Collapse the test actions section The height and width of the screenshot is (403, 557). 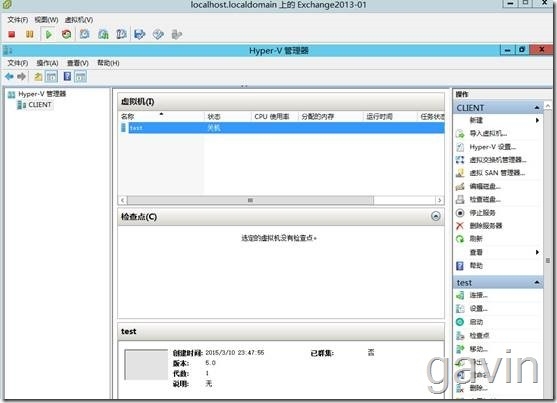pyautogui.click(x=537, y=283)
